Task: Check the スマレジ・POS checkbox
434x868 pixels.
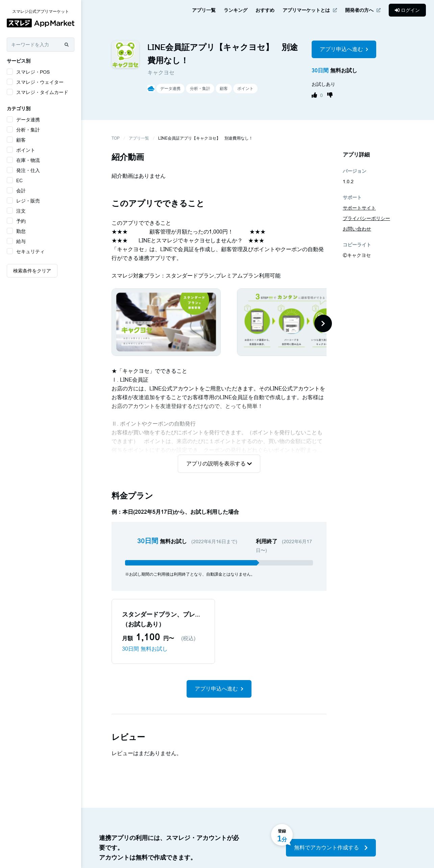Action: (10, 72)
